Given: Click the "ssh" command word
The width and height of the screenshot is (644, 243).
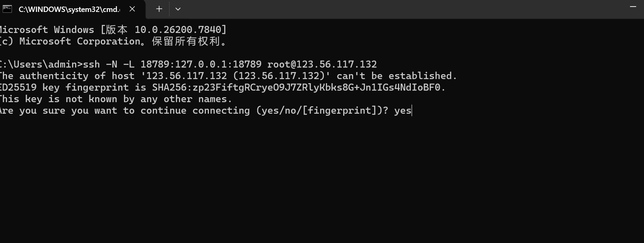Looking at the screenshot, I should click(x=91, y=65).
